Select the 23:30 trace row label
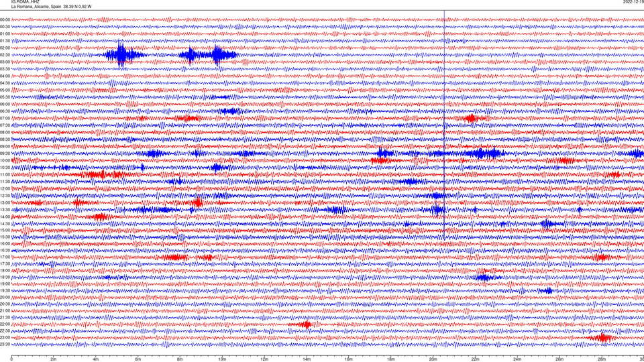644x362 pixels. coord(5,345)
